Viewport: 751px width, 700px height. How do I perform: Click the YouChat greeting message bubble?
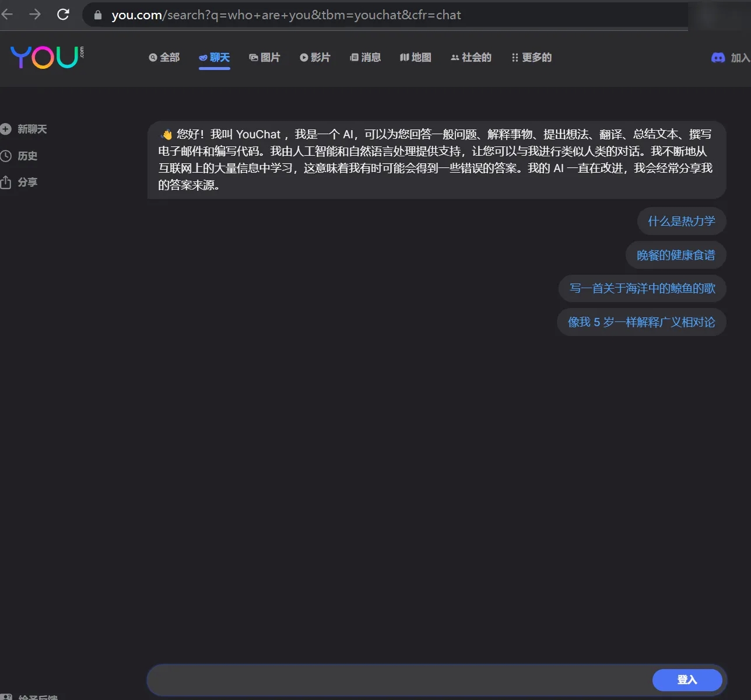(436, 160)
